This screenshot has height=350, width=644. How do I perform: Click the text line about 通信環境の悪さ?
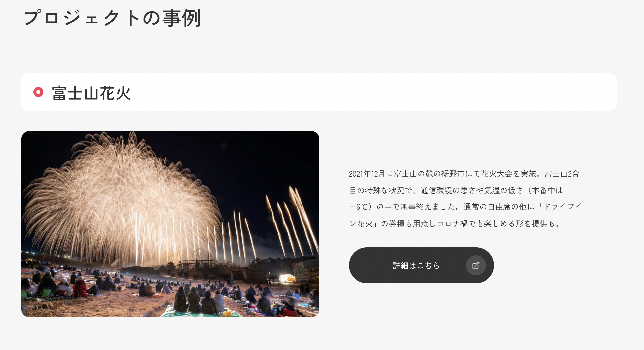tap(456, 190)
